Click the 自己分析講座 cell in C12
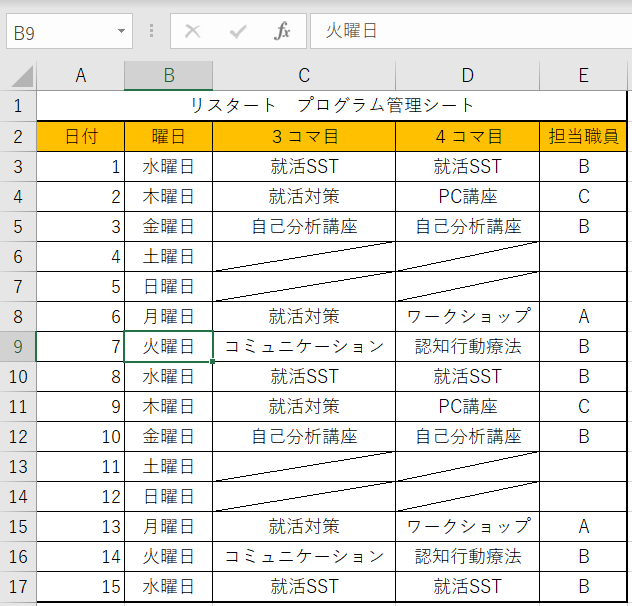Image resolution: width=632 pixels, height=606 pixels. click(304, 437)
